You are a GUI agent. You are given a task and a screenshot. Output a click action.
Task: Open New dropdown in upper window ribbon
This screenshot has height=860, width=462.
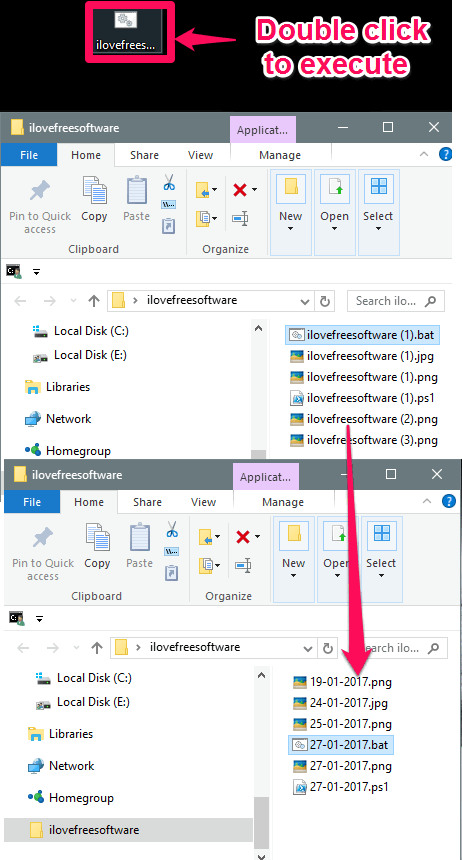290,212
